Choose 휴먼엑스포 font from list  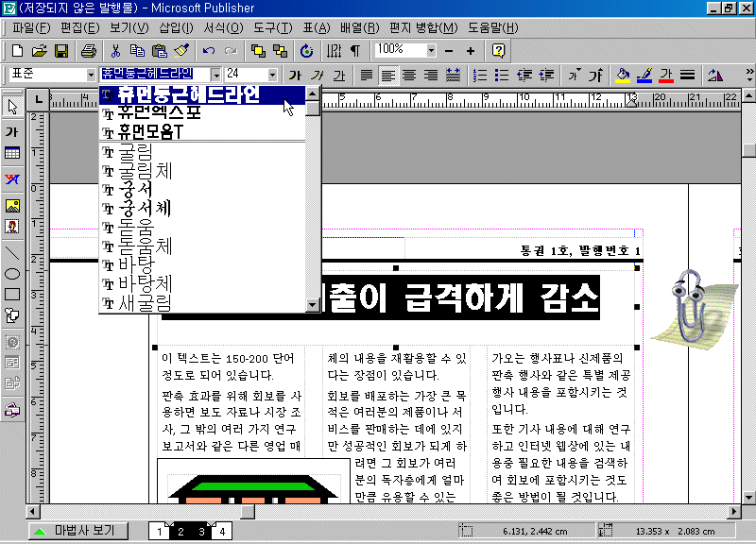coord(202,113)
